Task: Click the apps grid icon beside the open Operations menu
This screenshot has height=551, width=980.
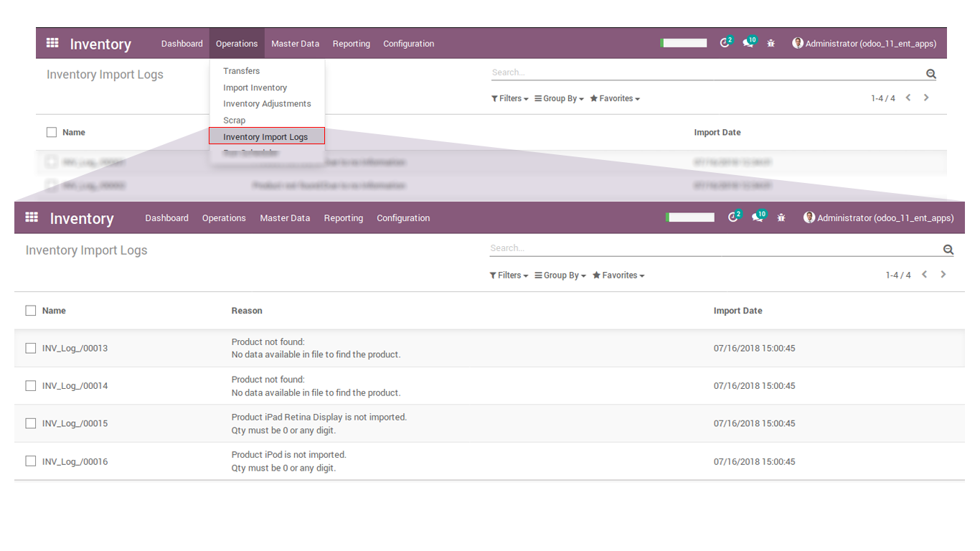Action: coord(52,43)
